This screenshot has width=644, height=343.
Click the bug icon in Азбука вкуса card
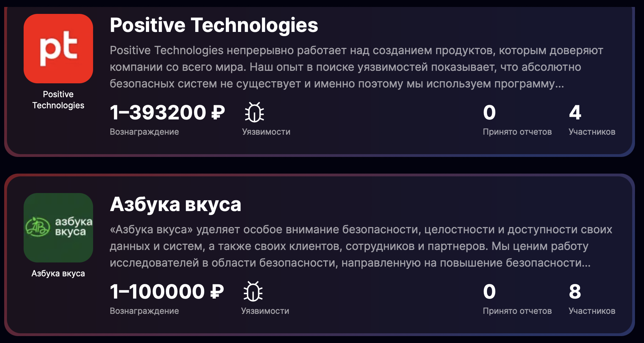coord(253,291)
